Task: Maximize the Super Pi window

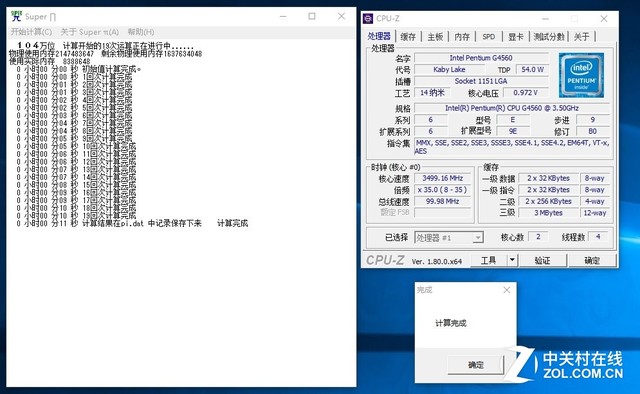Action: point(312,16)
